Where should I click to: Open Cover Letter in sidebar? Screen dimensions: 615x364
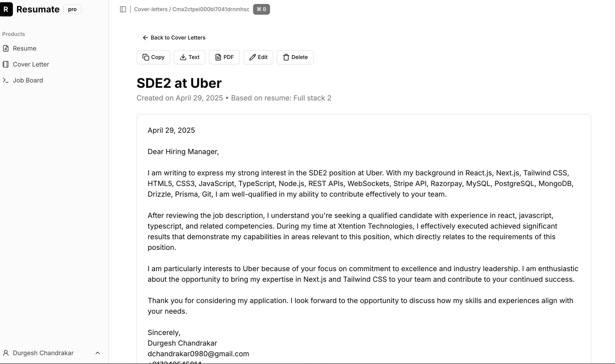pos(31,64)
